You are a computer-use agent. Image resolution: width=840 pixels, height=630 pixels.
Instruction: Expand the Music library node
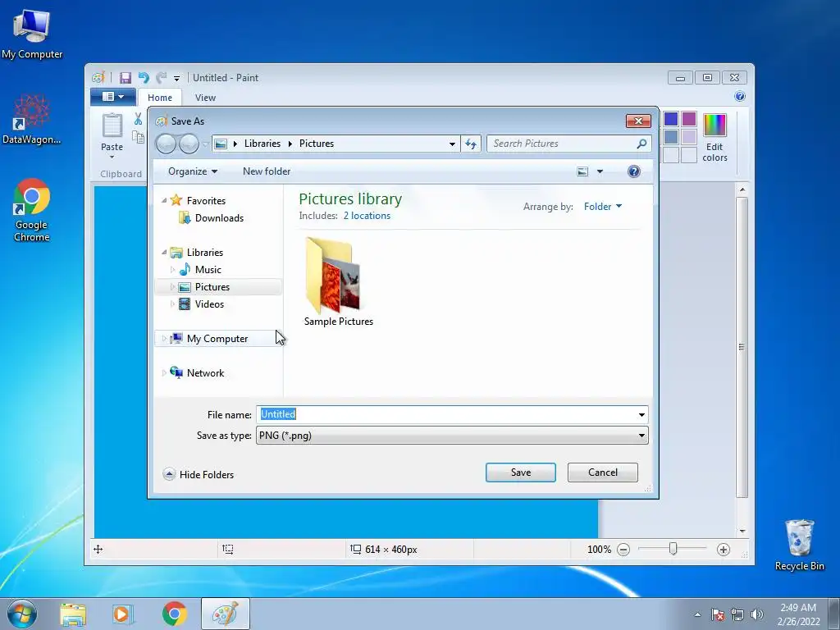[x=172, y=269]
